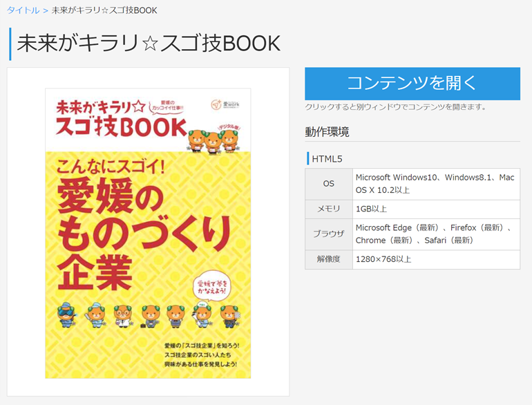Select the Microsoft Windows10 OS requirement cell
532x405 pixels.
pyautogui.click(x=436, y=184)
